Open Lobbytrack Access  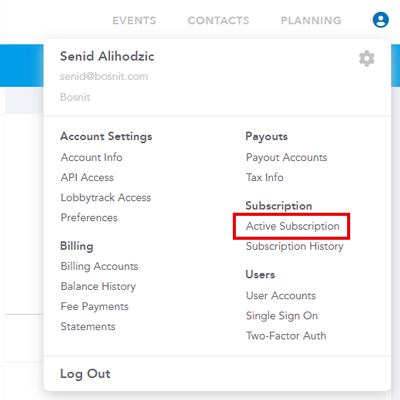[106, 198]
